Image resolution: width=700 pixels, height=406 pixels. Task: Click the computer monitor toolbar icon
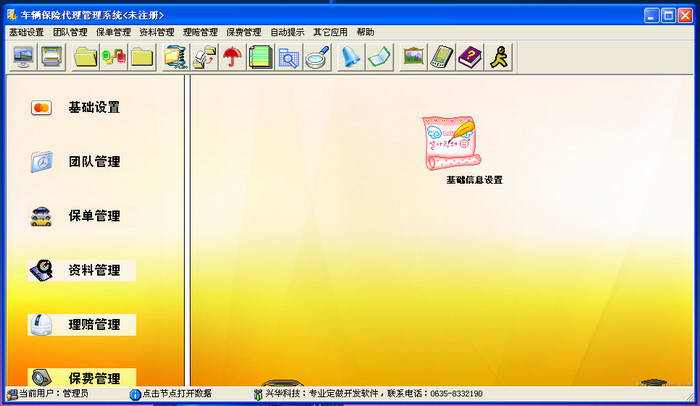click(x=23, y=57)
